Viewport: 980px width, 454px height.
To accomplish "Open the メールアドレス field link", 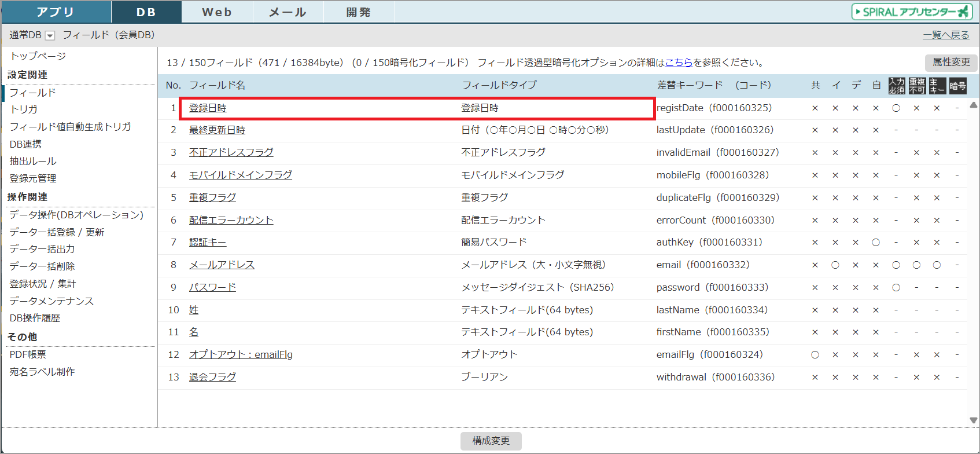I will tap(222, 265).
